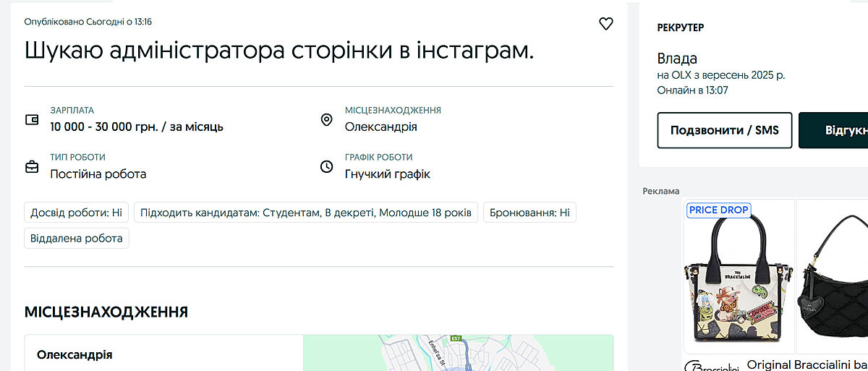Select the Віддалена робота tag
This screenshot has height=371, width=868.
77,238
